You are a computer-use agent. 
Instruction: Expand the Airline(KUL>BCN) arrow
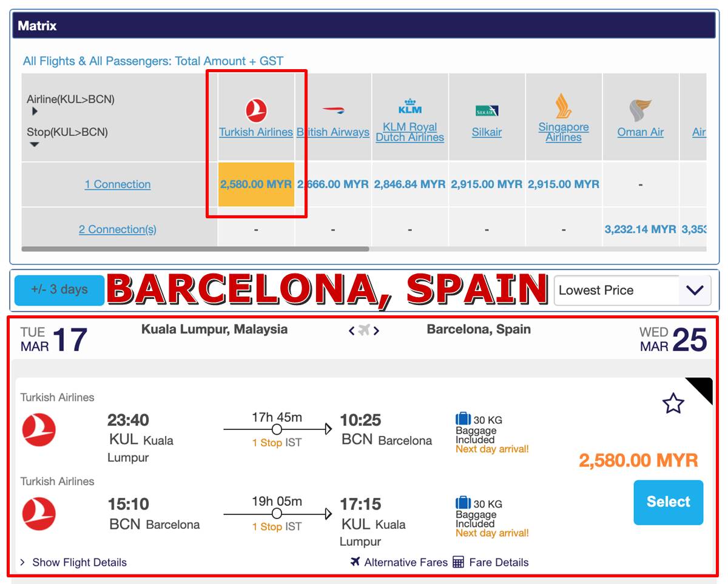[x=35, y=112]
